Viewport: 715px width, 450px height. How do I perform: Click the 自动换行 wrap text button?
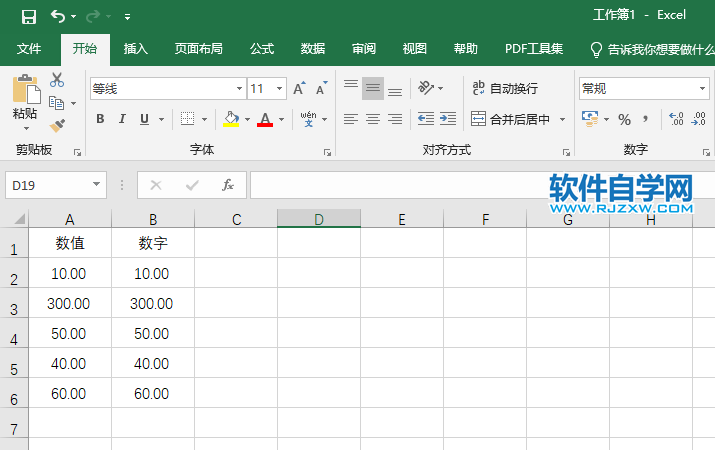[x=505, y=88]
